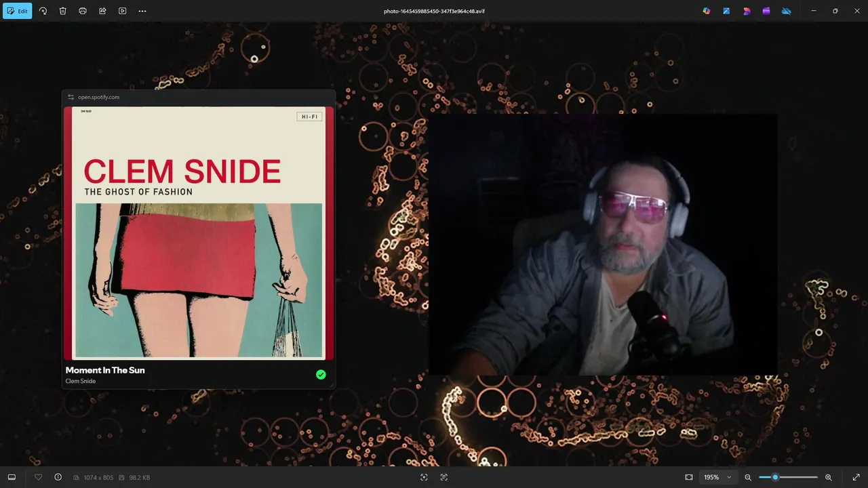The width and height of the screenshot is (868, 488).
Task: Zoom in with the plus magnifier
Action: 829,477
